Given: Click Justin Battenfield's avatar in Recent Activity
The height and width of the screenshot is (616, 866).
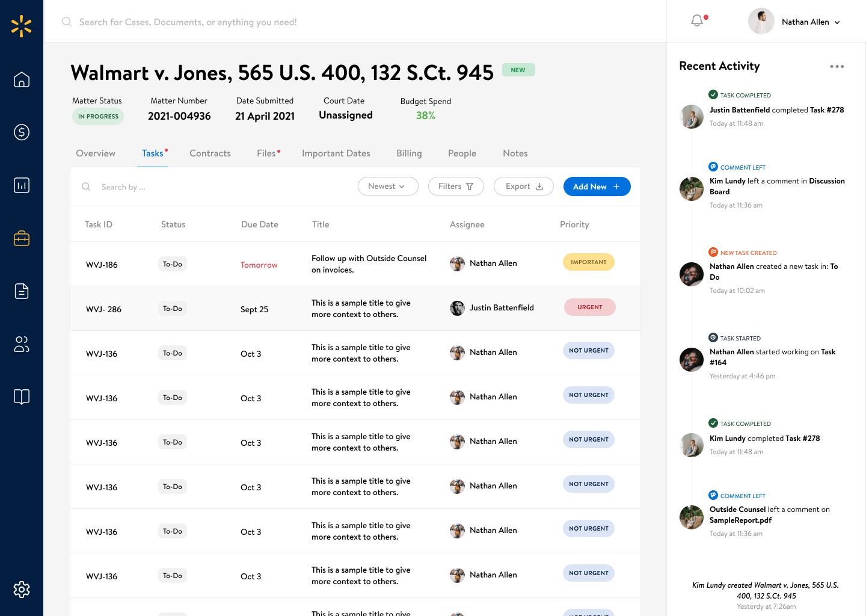Looking at the screenshot, I should pos(692,117).
